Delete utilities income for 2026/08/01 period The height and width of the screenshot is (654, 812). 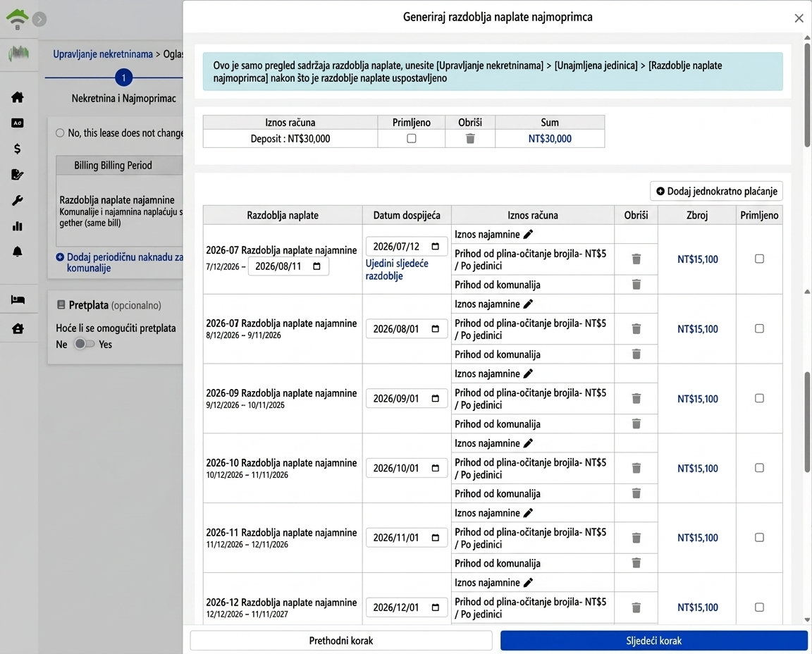tap(636, 354)
